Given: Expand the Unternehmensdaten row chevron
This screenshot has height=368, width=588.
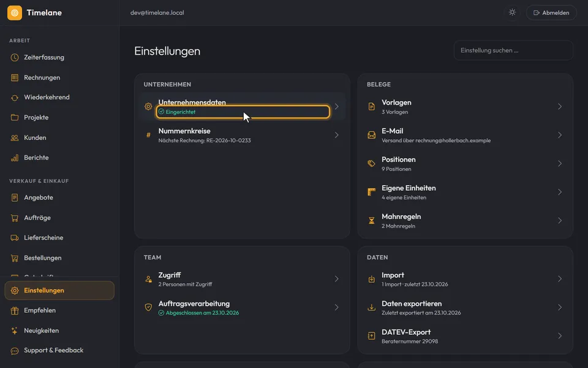Looking at the screenshot, I should tap(337, 107).
